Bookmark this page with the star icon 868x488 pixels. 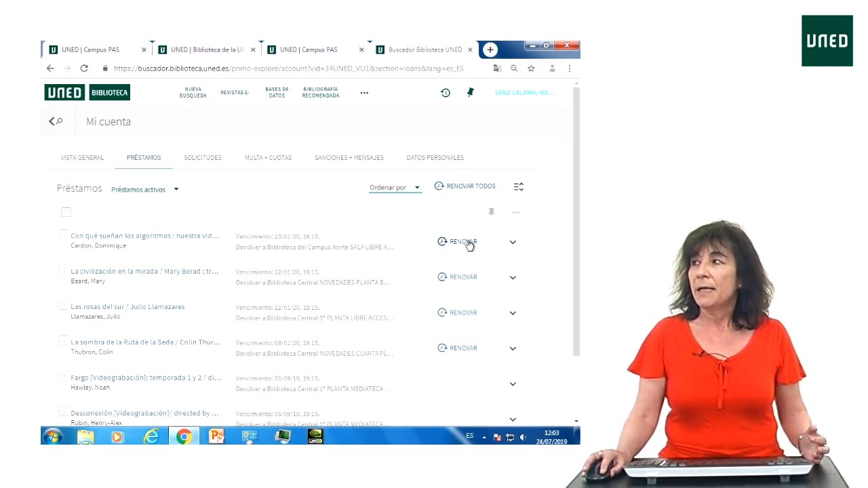coord(531,68)
